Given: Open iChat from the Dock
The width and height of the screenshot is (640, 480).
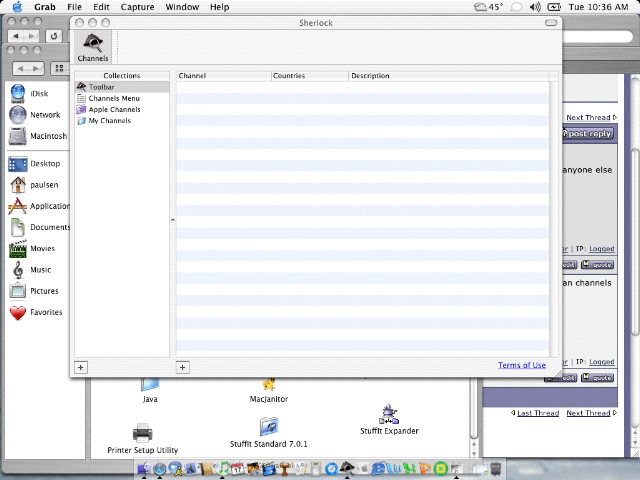Looking at the screenshot, I should click(x=176, y=469).
